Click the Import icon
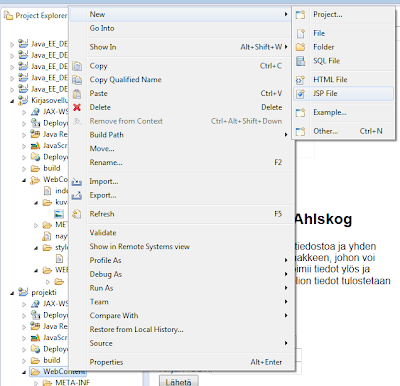Viewport: 400px width, 386px height. tap(77, 182)
